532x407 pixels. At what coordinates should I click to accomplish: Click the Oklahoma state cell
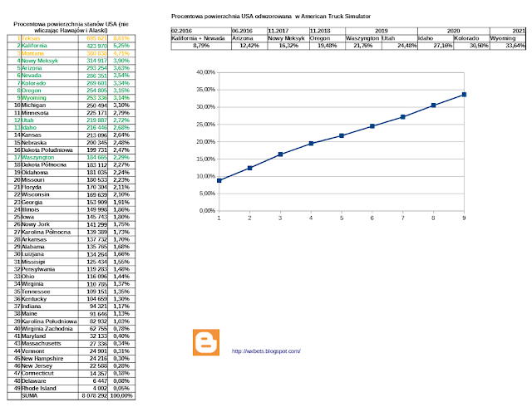point(50,173)
